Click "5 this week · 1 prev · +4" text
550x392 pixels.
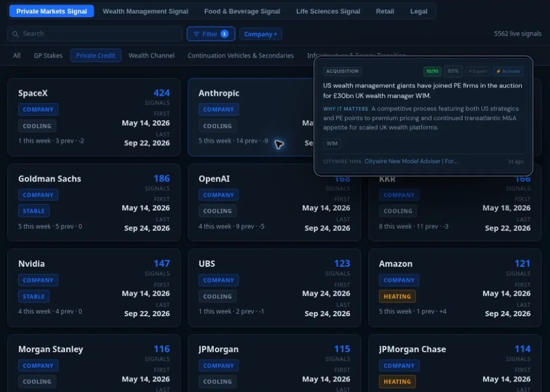[412, 311]
